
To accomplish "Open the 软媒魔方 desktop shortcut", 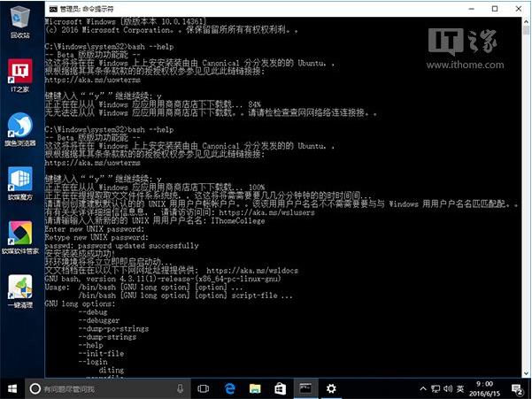I will (19, 179).
